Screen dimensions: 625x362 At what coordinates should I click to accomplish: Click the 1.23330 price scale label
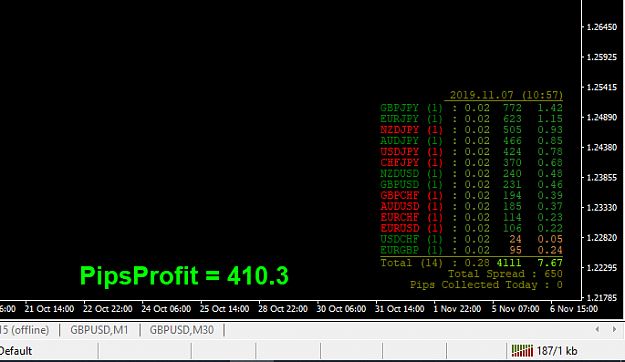click(x=602, y=207)
